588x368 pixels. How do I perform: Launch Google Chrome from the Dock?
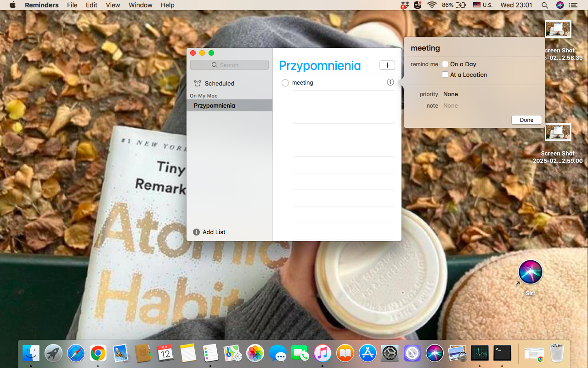pyautogui.click(x=97, y=353)
